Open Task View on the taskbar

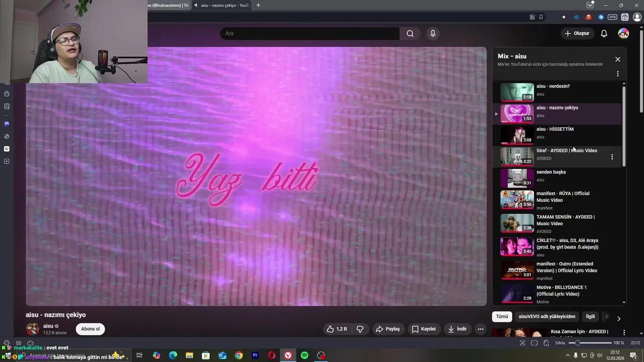[139, 355]
